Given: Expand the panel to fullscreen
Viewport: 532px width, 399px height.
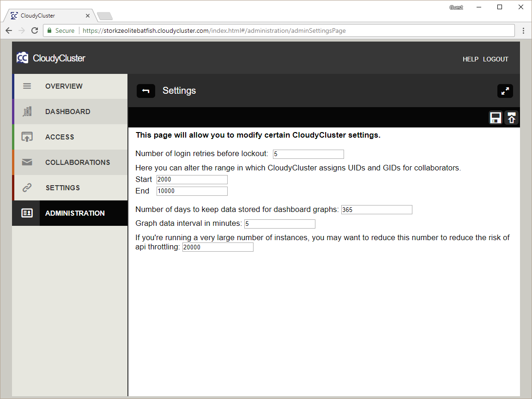Looking at the screenshot, I should tap(505, 91).
